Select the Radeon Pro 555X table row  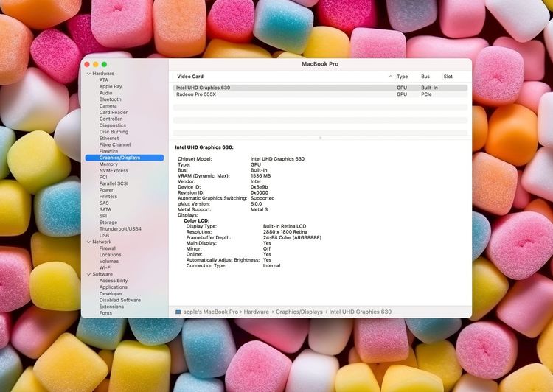coord(320,94)
